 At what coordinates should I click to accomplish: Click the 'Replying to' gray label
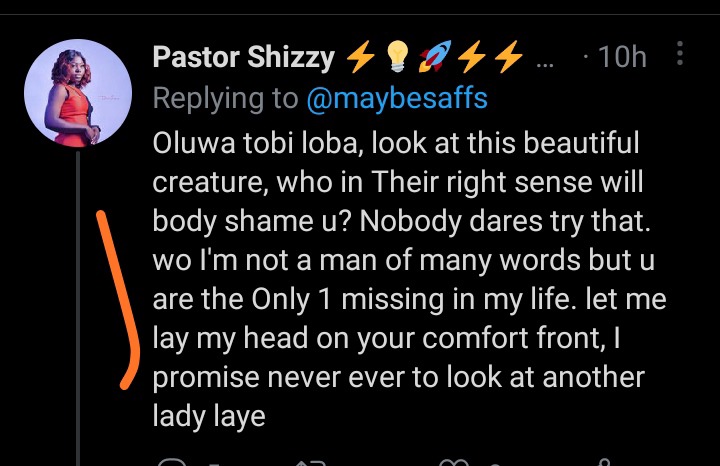(x=225, y=99)
